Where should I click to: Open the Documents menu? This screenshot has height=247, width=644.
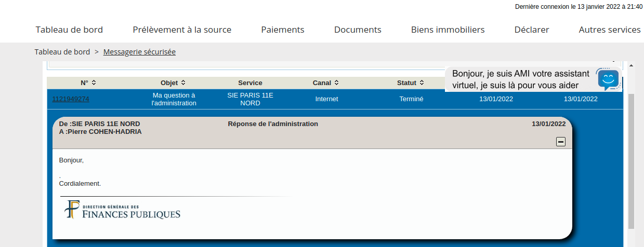(x=358, y=30)
